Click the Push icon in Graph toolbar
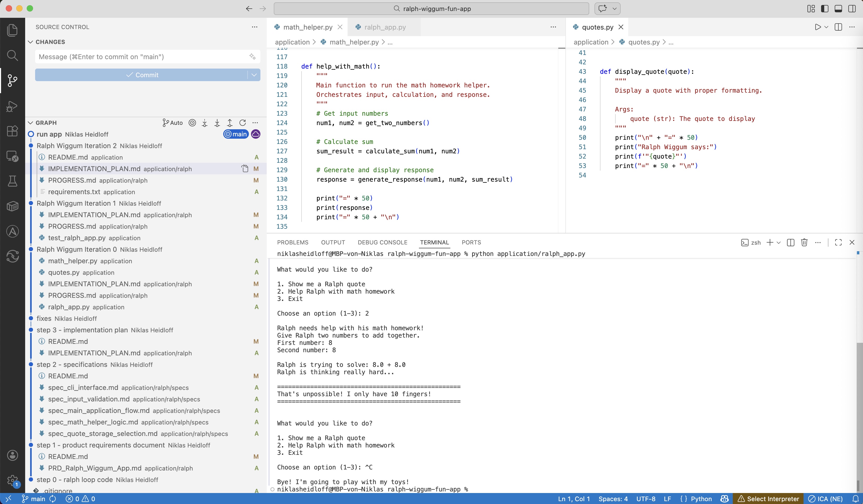This screenshot has width=863, height=504. click(230, 123)
